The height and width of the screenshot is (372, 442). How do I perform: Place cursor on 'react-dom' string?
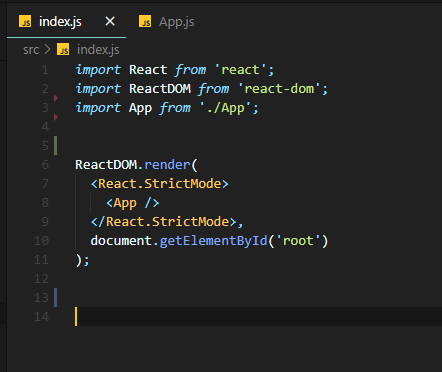pyautogui.click(x=279, y=89)
